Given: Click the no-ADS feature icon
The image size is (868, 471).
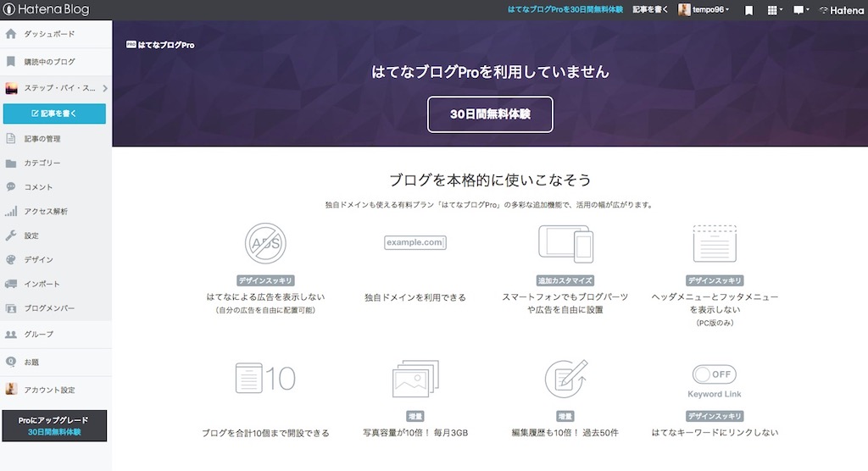Looking at the screenshot, I should click(265, 243).
